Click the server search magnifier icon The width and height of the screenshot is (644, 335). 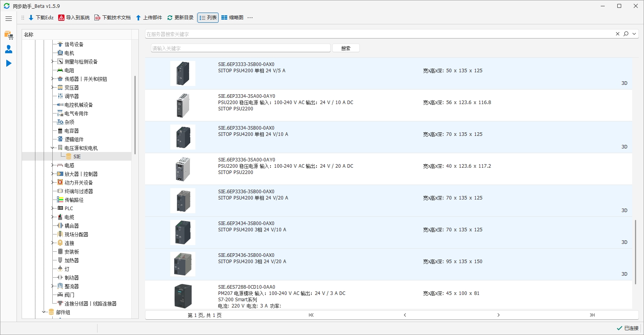[x=626, y=34]
